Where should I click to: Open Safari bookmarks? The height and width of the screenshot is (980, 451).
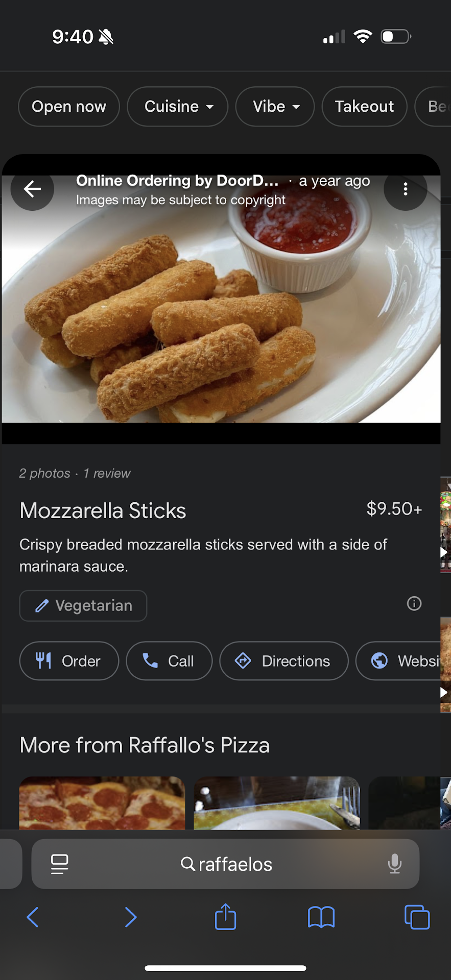coord(321,917)
